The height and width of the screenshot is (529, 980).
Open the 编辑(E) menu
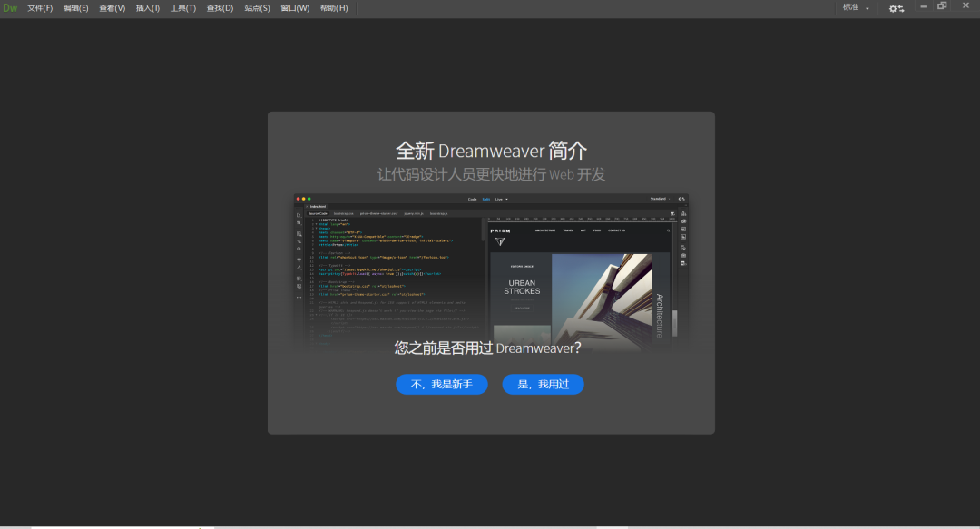pos(74,8)
